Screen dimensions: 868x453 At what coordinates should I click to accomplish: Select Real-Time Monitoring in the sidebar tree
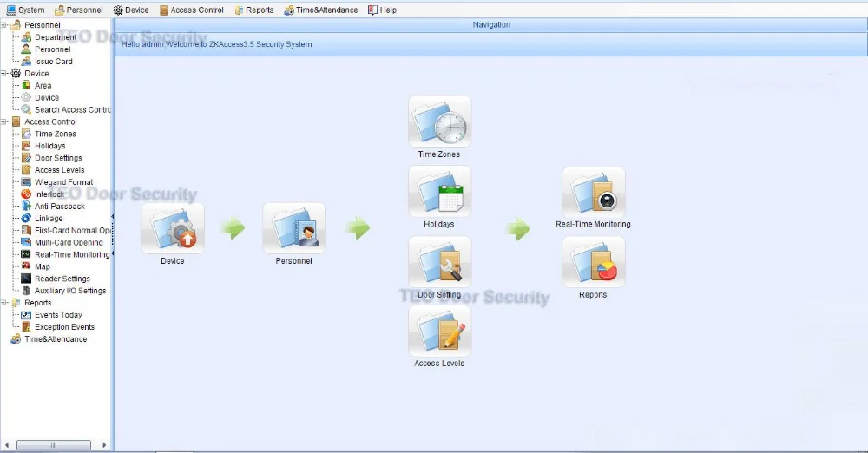point(72,254)
